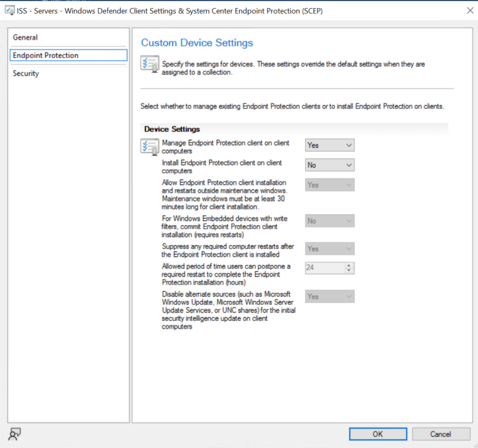This screenshot has width=478, height=448.
Task: Click the 'Specify the settings for devices' description text
Action: click(293, 68)
